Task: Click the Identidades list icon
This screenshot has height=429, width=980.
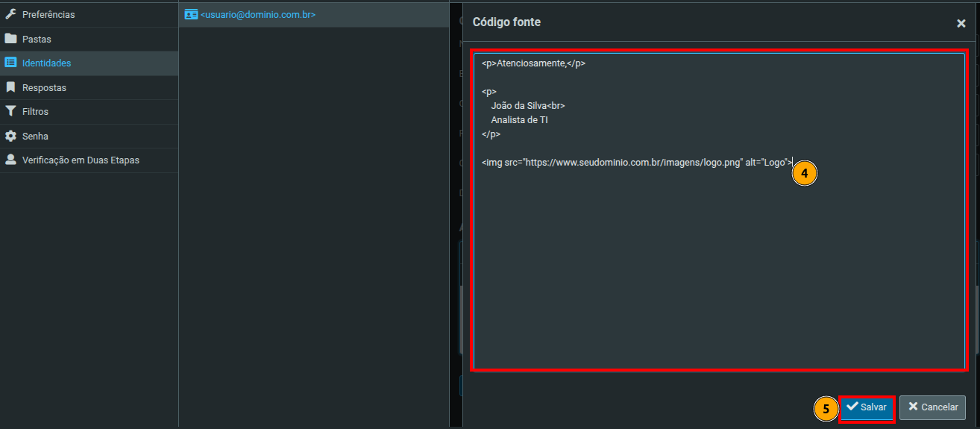Action: [x=10, y=63]
